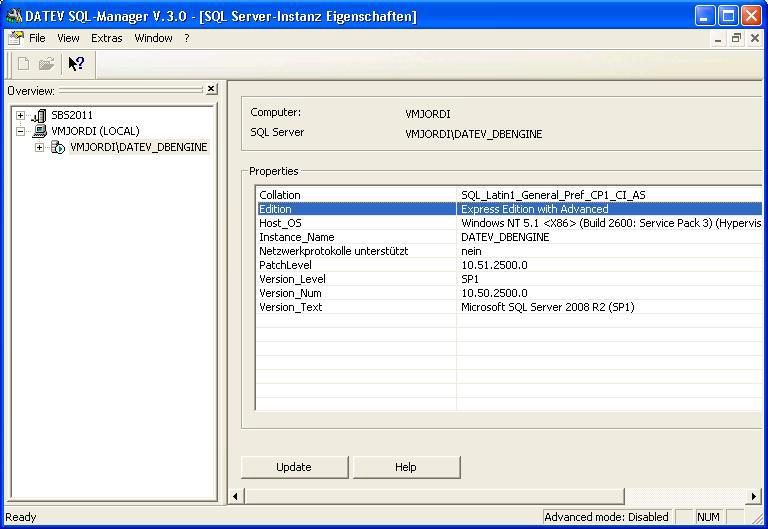Select the Collation property row
The width and height of the screenshot is (768, 529).
(509, 195)
